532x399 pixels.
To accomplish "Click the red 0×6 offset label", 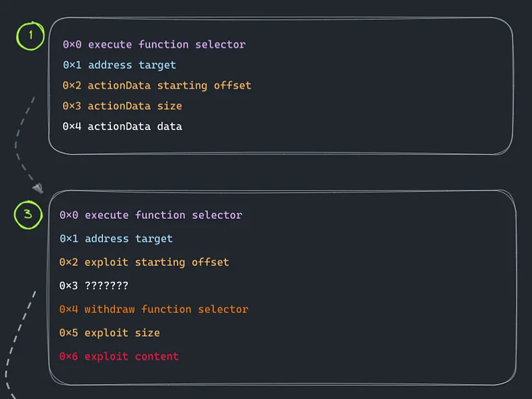I will pos(68,356).
